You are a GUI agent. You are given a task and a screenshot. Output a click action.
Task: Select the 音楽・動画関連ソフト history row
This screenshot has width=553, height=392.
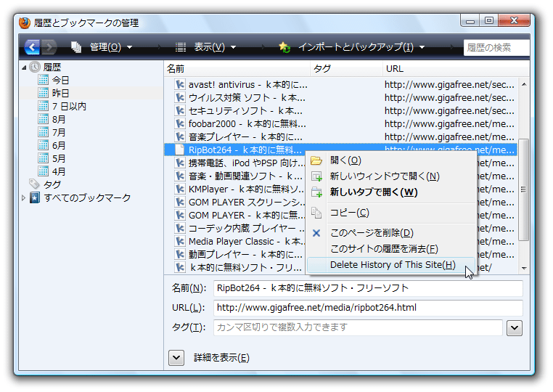[235, 176]
